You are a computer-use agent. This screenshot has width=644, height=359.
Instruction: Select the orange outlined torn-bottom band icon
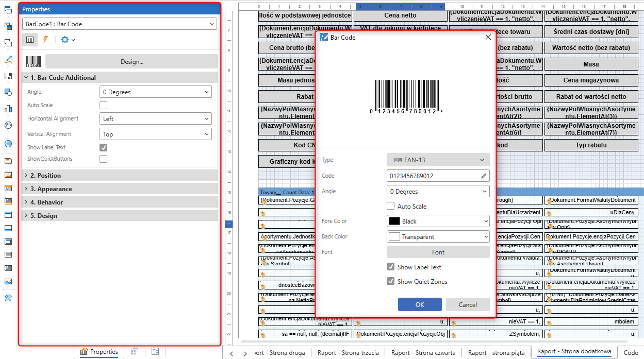tap(8, 161)
